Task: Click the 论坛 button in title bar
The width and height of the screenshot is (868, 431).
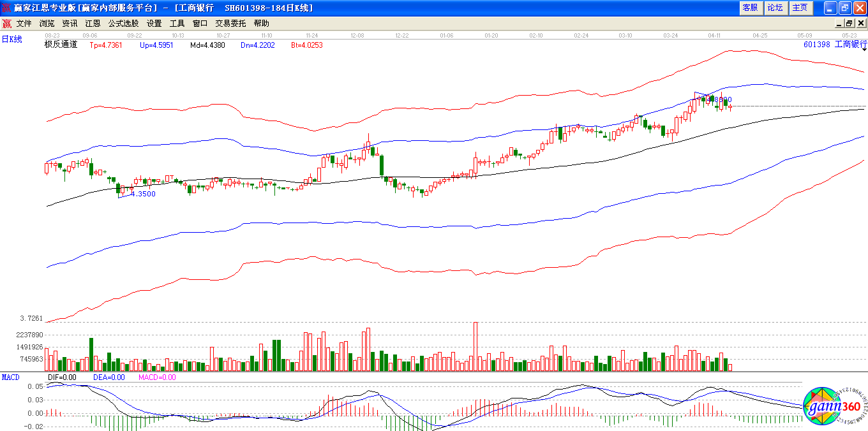Action: 775,8
